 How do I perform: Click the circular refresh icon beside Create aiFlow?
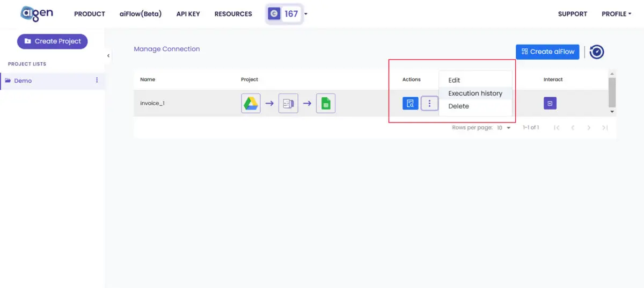click(597, 52)
